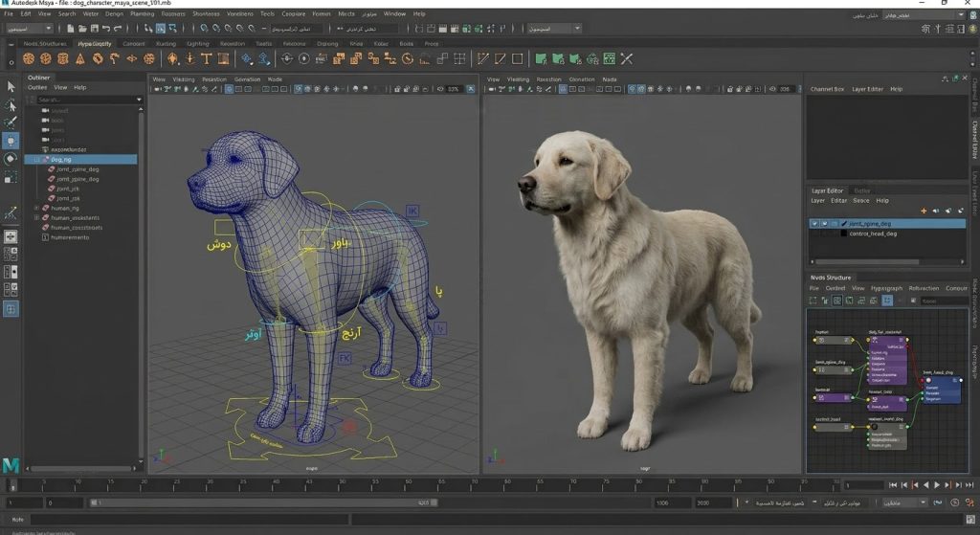Click the first green render shelf icon

click(542, 58)
